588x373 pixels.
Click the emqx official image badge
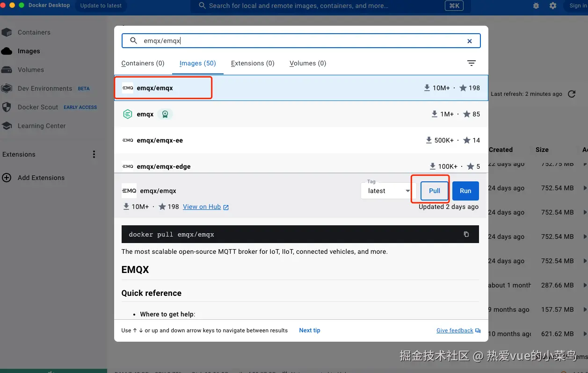tap(165, 114)
